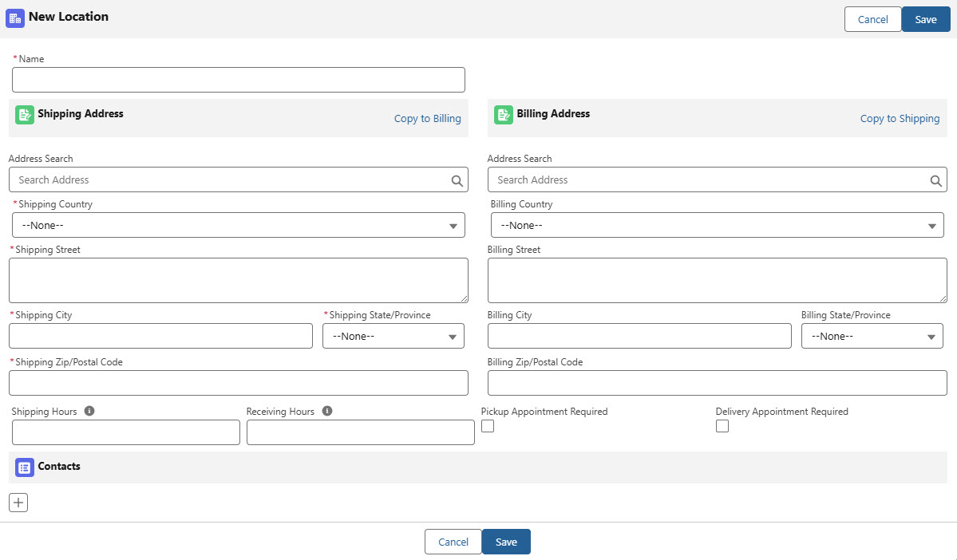957x560 pixels.
Task: Open the Shipping State/Province dropdown
Action: tap(393, 336)
